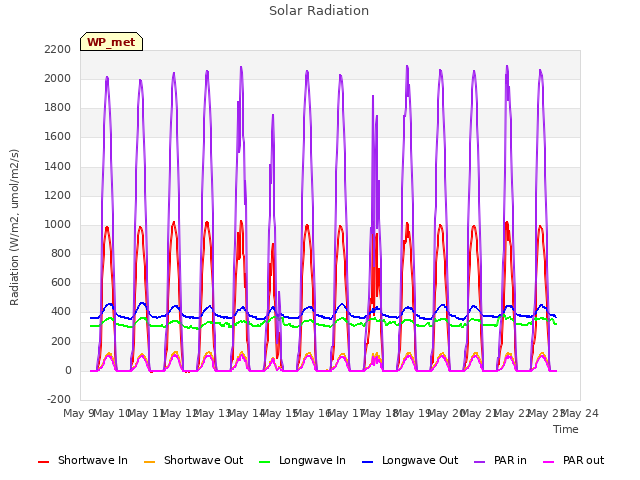
Task: Click the -200 y-axis tick label
Action: pos(59,400)
